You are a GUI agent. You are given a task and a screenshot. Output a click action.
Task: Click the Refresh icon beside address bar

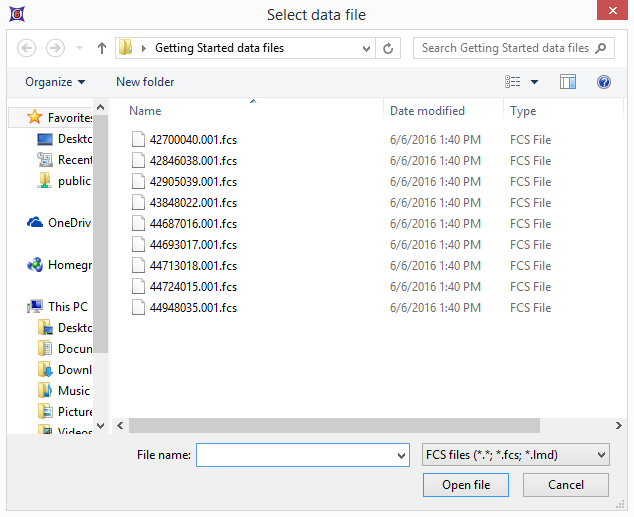click(x=389, y=48)
